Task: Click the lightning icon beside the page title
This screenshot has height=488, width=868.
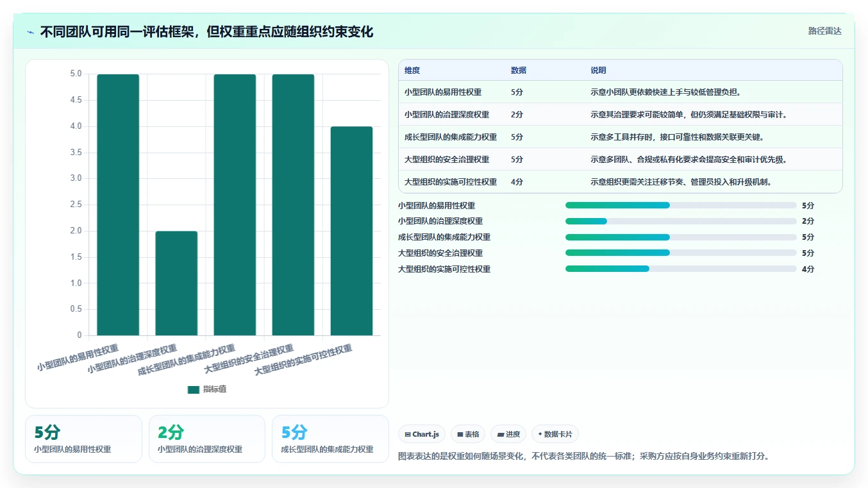Action: pos(31,32)
